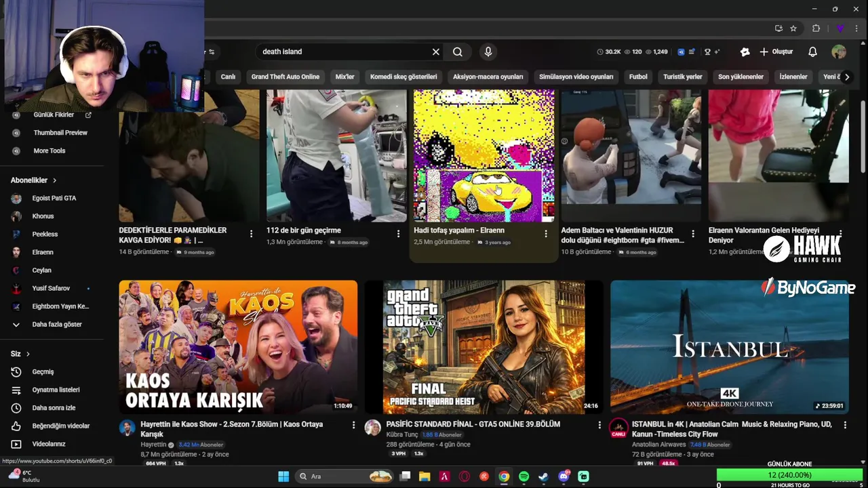
Task: Expand the Abonelikler section
Action: click(x=33, y=180)
